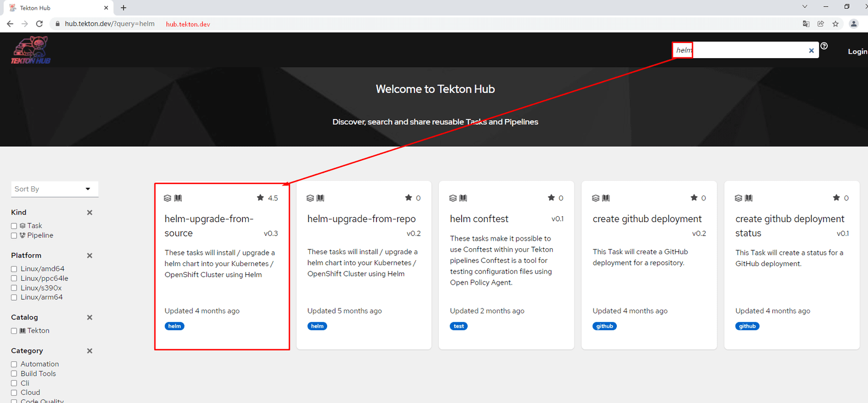868x403 pixels.
Task: Show the tab search dropdown
Action: point(805,7)
